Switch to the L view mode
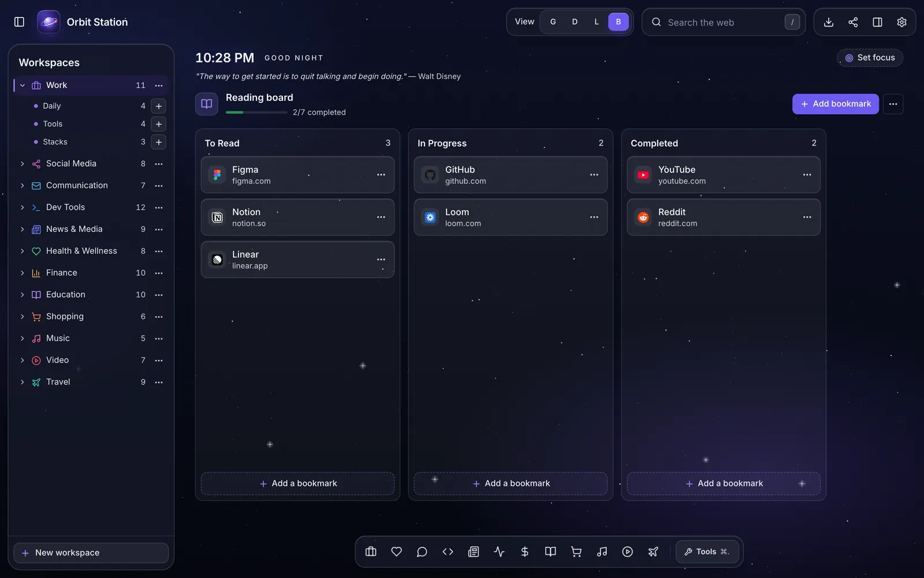 597,22
